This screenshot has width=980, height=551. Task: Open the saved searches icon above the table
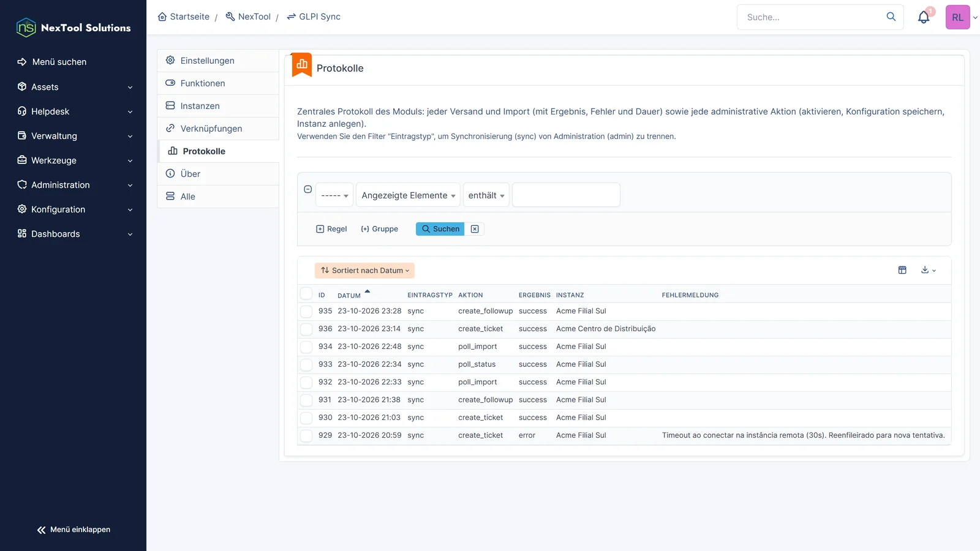[x=902, y=270]
